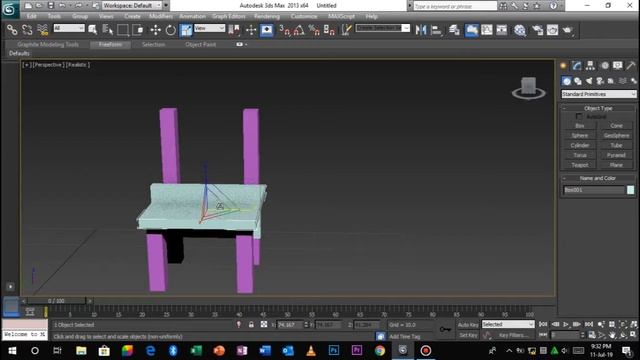Viewport: 640px width, 360px height.
Task: Open the 'Selected' key mode dropdown
Action: (x=508, y=324)
